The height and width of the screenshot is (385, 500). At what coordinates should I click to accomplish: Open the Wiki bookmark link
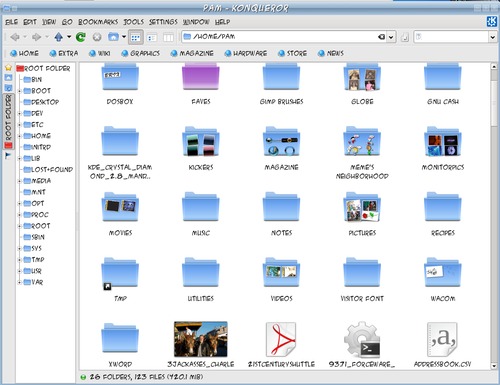tap(100, 53)
